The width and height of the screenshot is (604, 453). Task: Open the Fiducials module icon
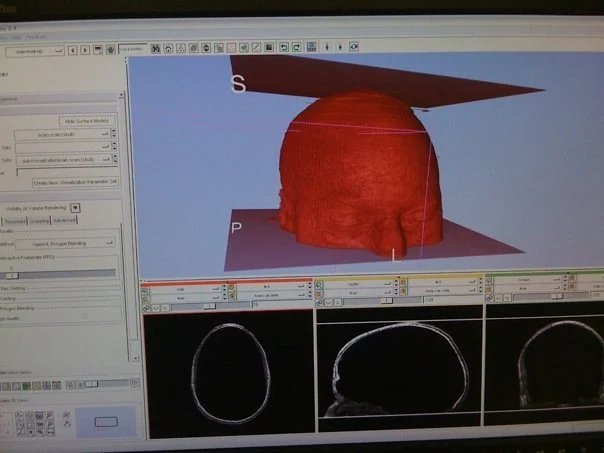(231, 48)
